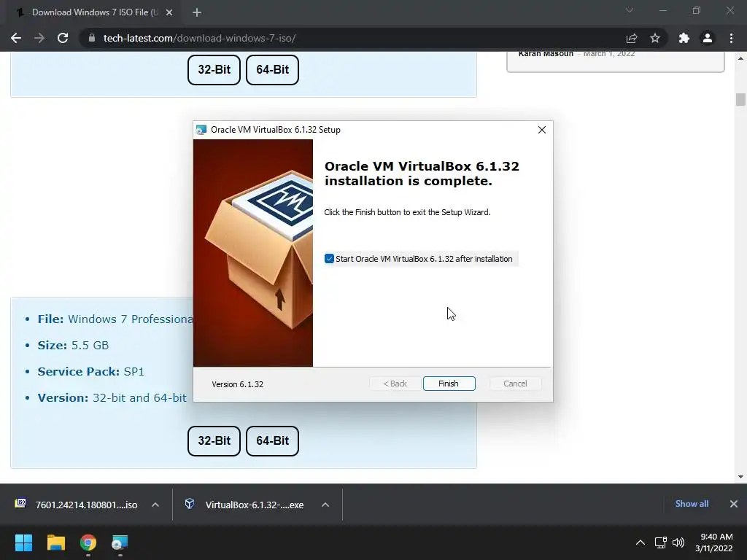Click the VirtualBox box artwork image

click(x=253, y=253)
